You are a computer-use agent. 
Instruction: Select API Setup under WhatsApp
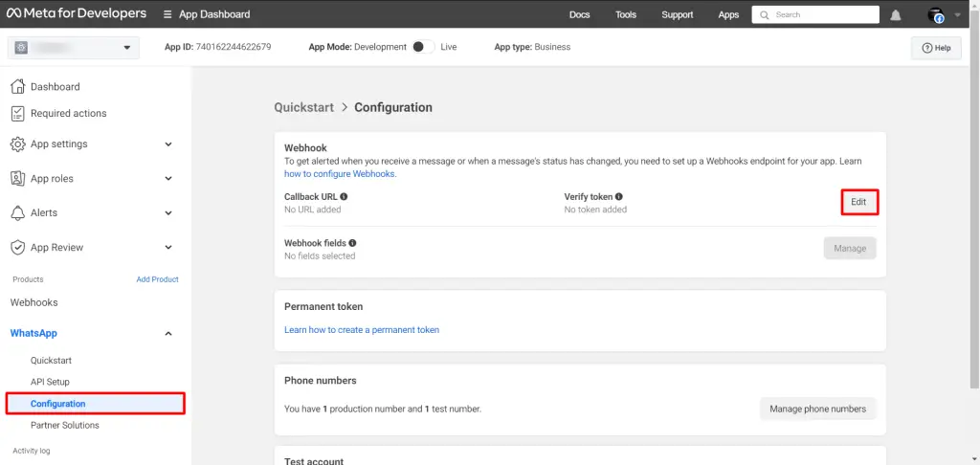click(50, 382)
